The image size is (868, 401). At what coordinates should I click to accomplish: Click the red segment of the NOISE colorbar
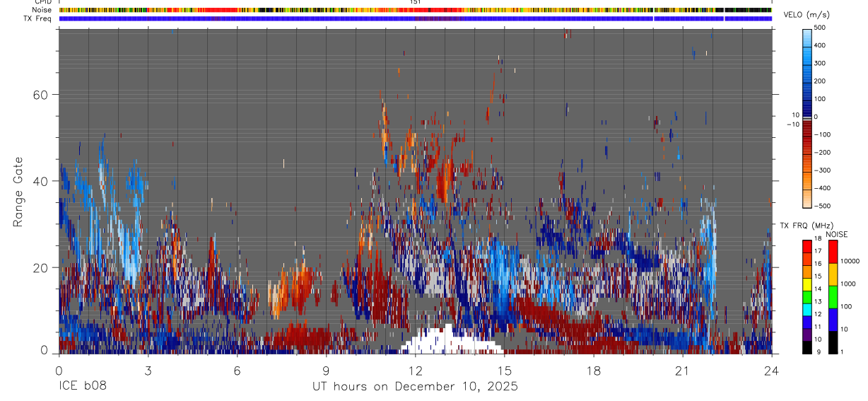833,252
